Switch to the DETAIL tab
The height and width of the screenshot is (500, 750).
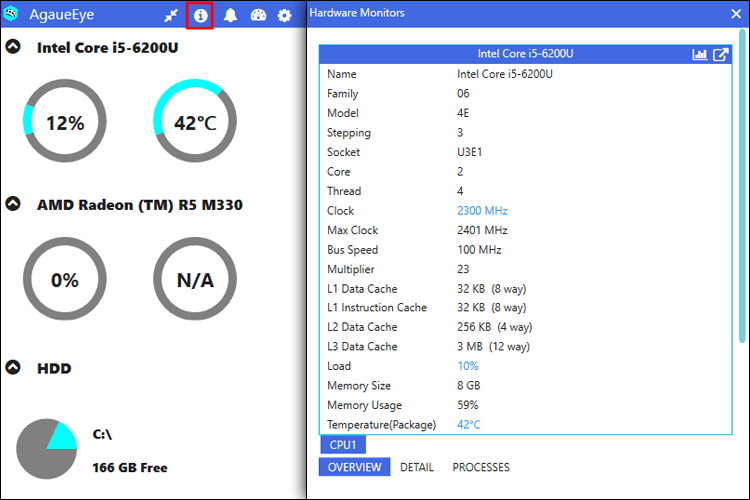[417, 467]
